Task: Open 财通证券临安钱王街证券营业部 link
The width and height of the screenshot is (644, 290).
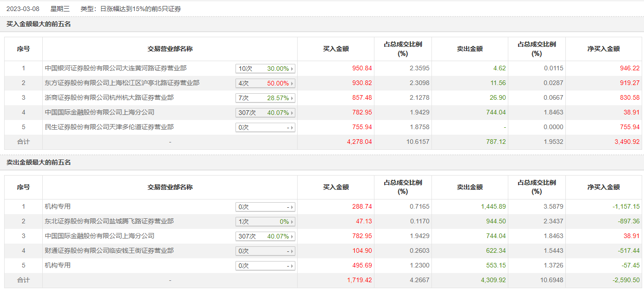Action: [109, 250]
